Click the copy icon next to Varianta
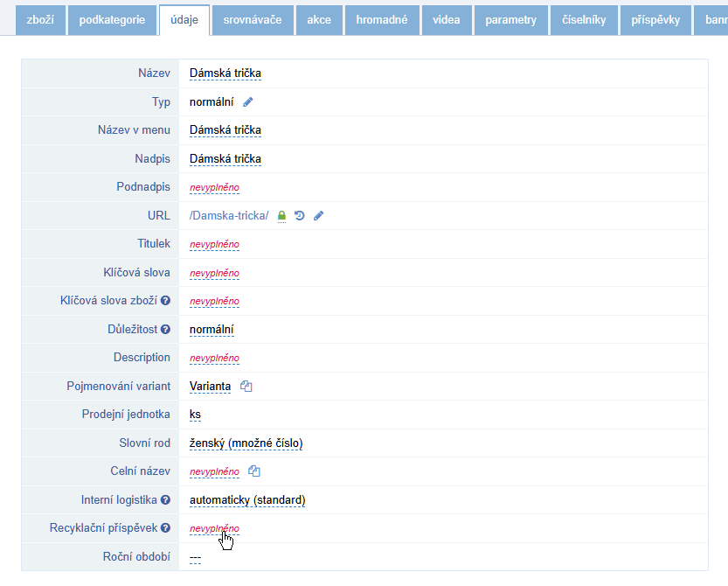 pos(246,387)
